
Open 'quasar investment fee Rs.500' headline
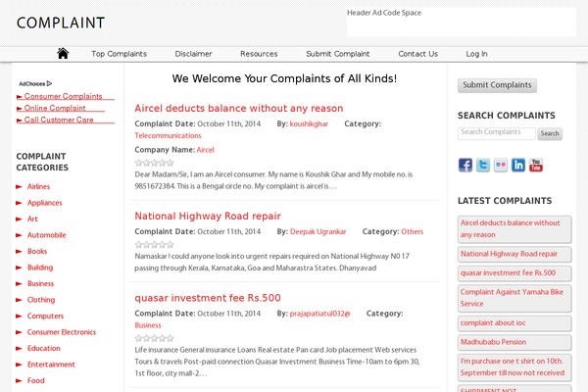(208, 298)
